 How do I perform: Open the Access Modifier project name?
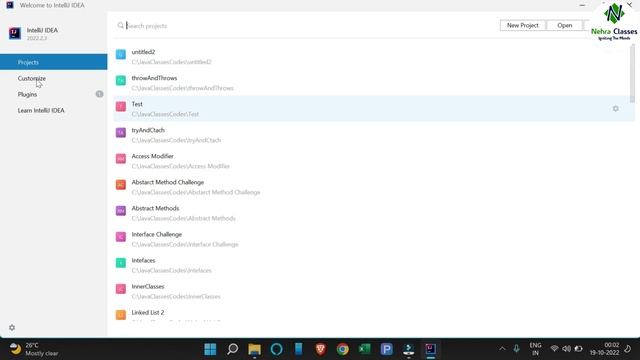tap(153, 156)
